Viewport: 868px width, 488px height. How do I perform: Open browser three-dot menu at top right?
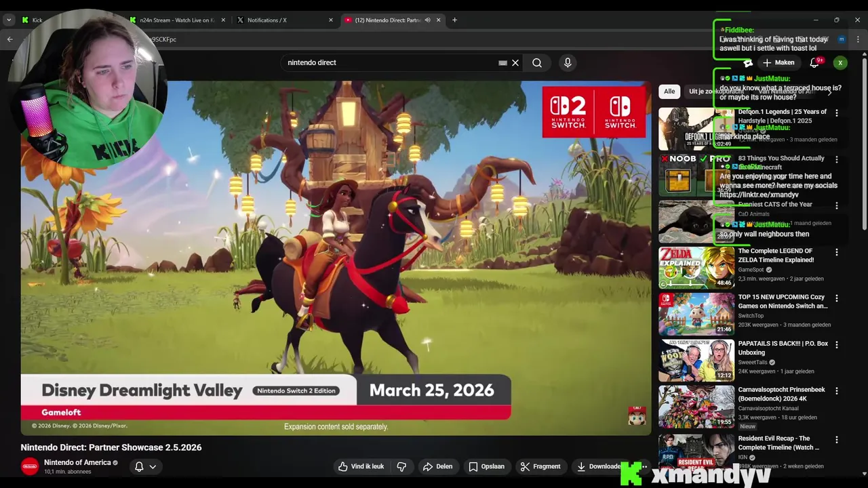tap(858, 39)
